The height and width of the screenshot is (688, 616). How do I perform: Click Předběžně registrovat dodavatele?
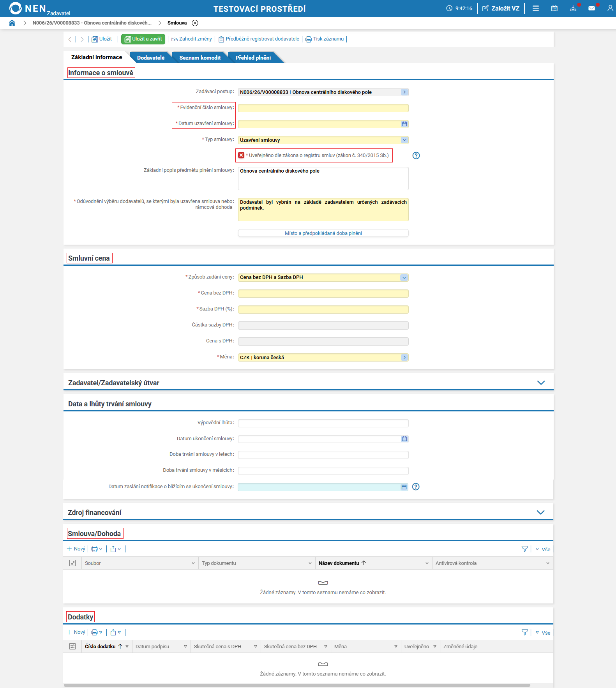click(x=259, y=39)
